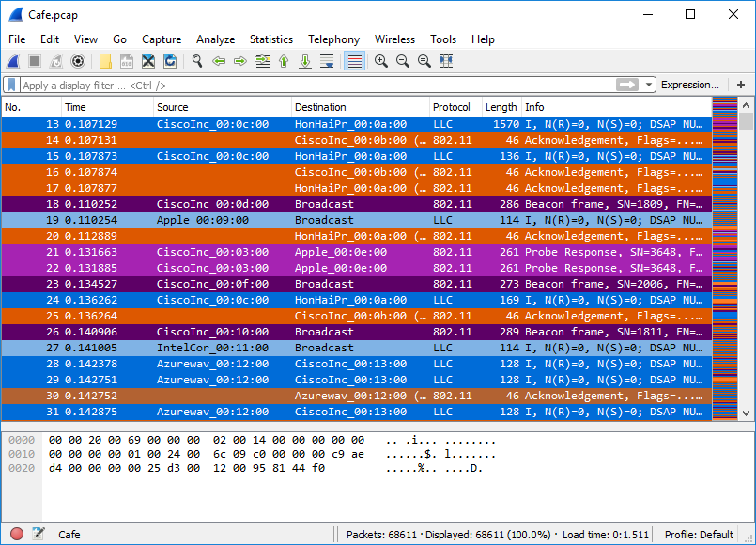The height and width of the screenshot is (545, 756).
Task: Click expert information red circle icon
Action: pyautogui.click(x=17, y=534)
